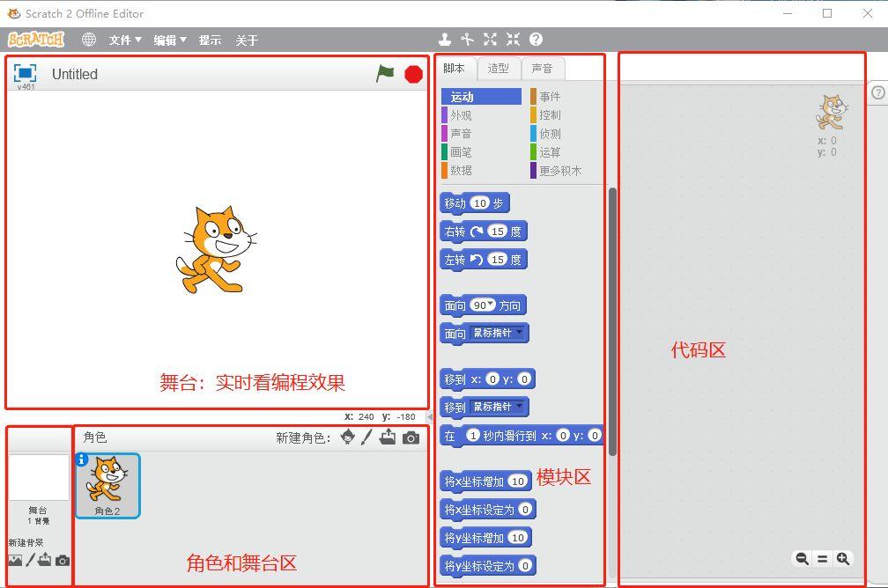The height and width of the screenshot is (588, 888).
Task: Open the language globe menu
Action: pyautogui.click(x=89, y=39)
